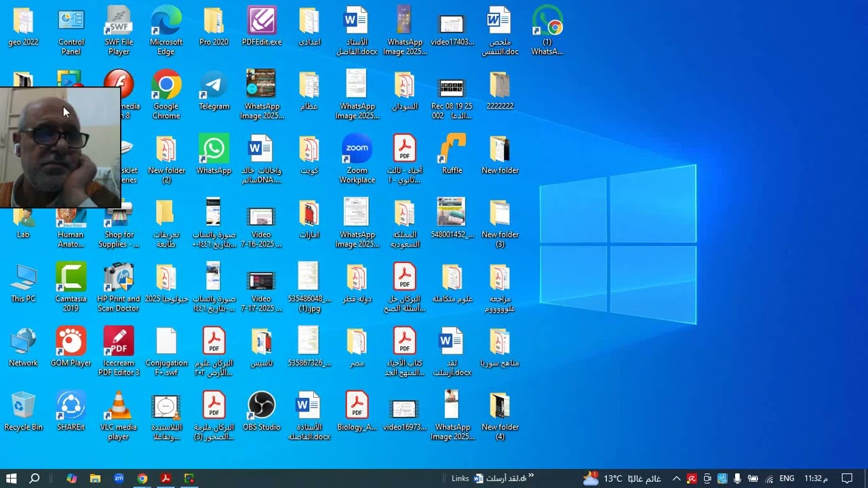The width and height of the screenshot is (868, 488).
Task: Select the Camtasia 2019 desktop icon
Action: click(71, 287)
